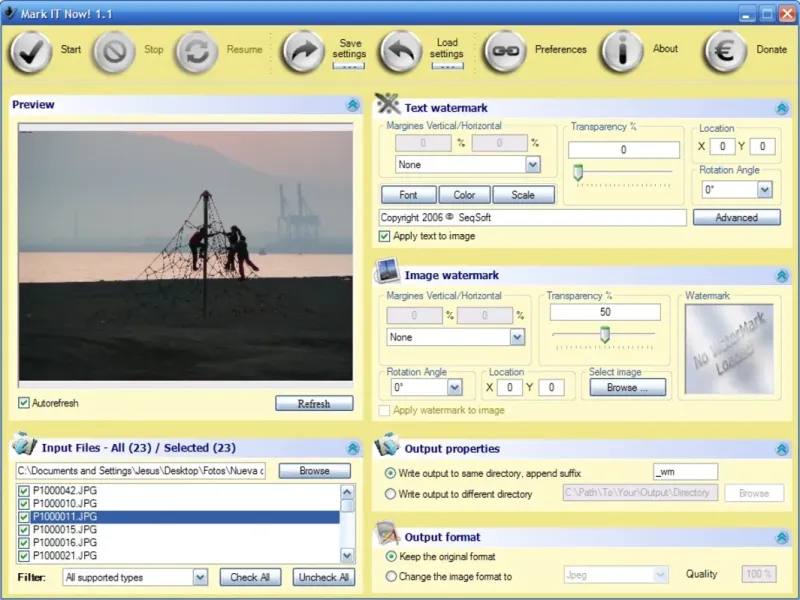Click the Stop round icon
This screenshot has width=800, height=600.
(x=114, y=52)
